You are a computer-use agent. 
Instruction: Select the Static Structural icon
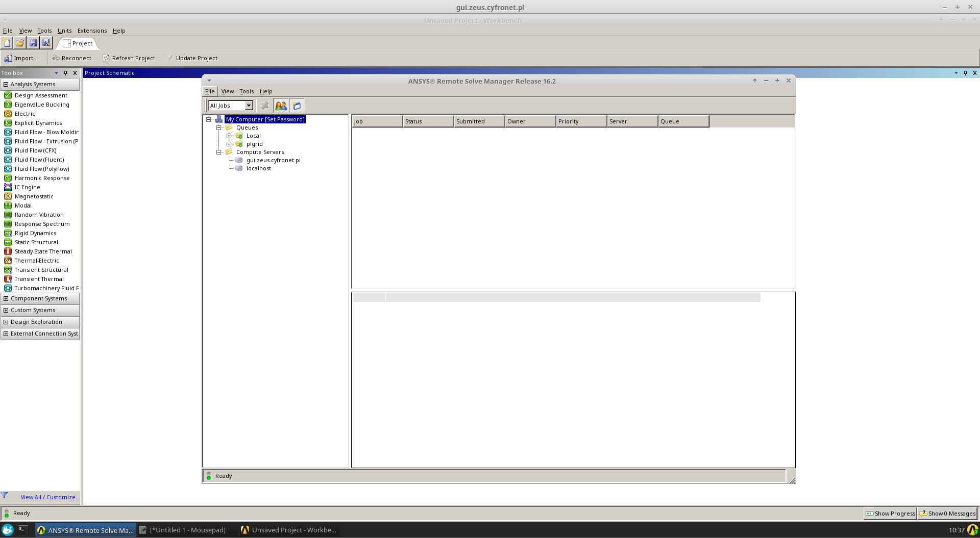(8, 242)
